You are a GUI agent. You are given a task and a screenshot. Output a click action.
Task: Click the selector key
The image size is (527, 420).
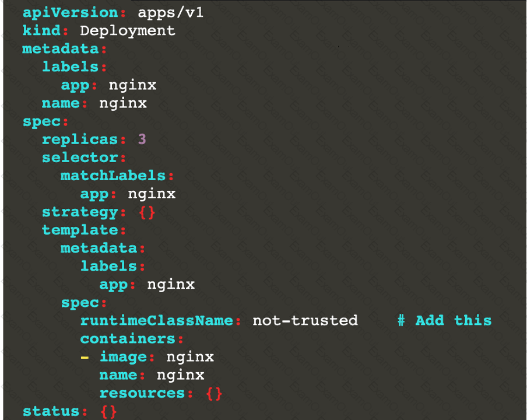click(x=80, y=157)
